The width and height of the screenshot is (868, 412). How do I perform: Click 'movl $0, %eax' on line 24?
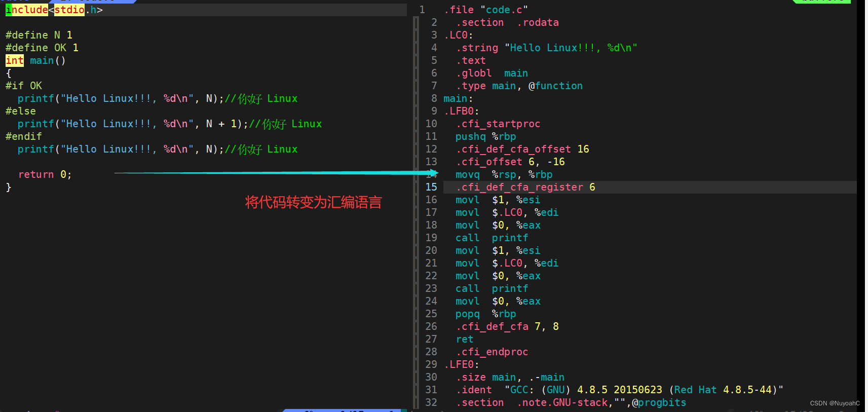[x=498, y=301]
